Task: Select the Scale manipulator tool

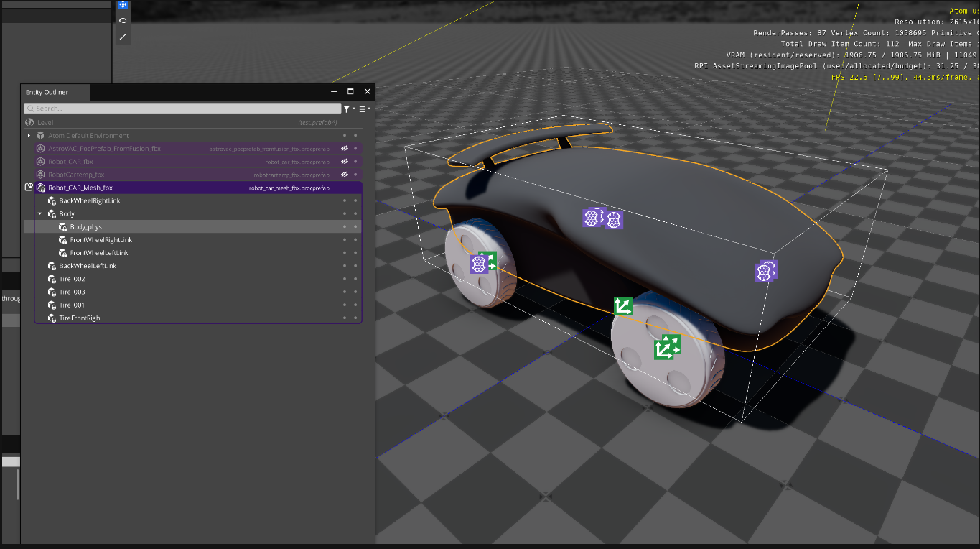Action: click(x=123, y=37)
